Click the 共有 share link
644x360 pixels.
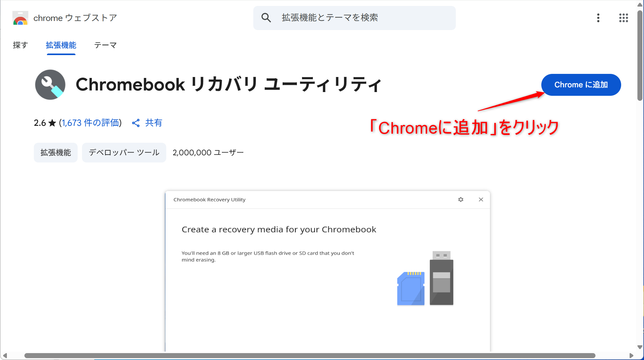click(x=153, y=123)
